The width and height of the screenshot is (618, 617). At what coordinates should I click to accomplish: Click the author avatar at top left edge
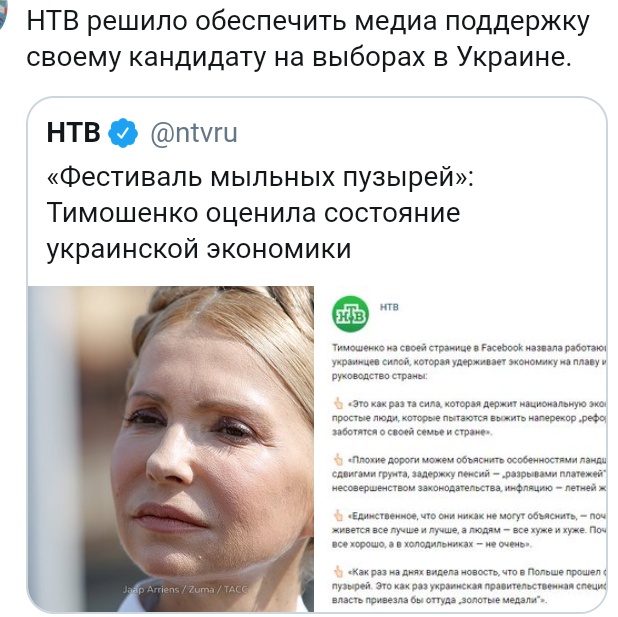click(x=3, y=16)
